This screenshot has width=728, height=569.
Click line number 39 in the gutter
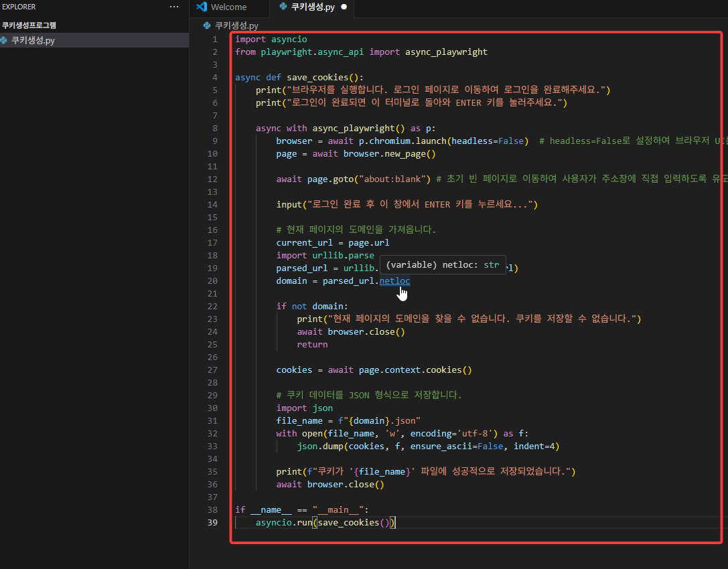[x=212, y=522]
